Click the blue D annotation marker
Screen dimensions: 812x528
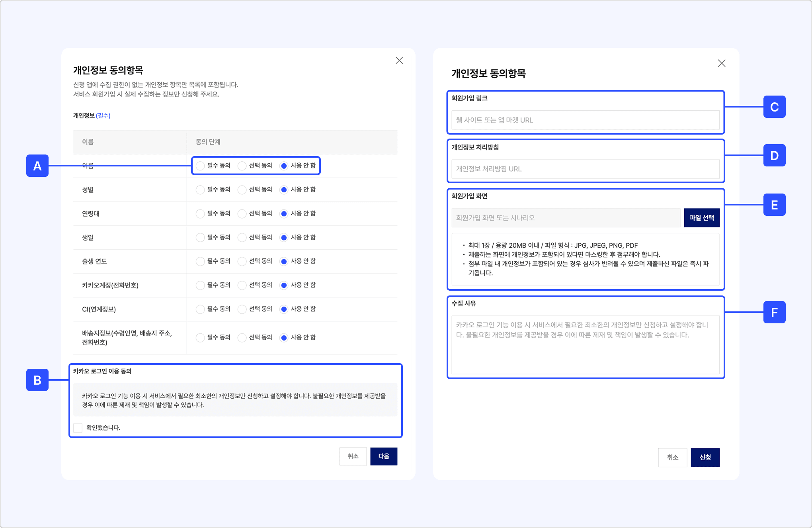[774, 155]
